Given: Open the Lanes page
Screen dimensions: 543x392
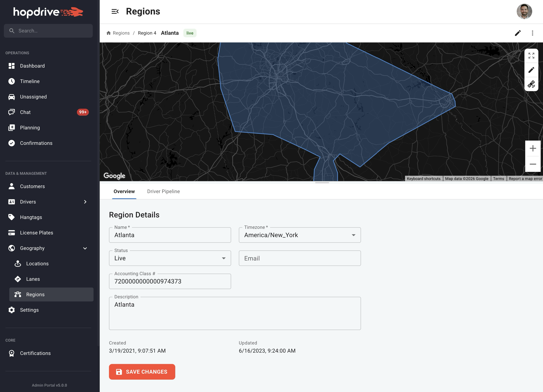Looking at the screenshot, I should coord(33,279).
